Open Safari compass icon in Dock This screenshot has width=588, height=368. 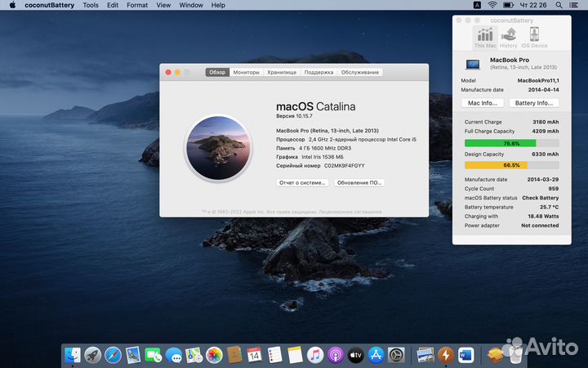[x=113, y=355]
